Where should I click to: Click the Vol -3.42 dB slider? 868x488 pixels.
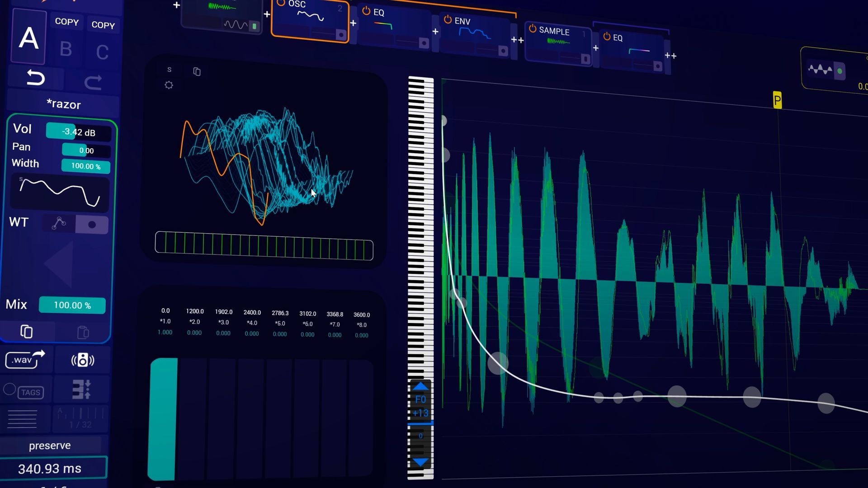[79, 132]
